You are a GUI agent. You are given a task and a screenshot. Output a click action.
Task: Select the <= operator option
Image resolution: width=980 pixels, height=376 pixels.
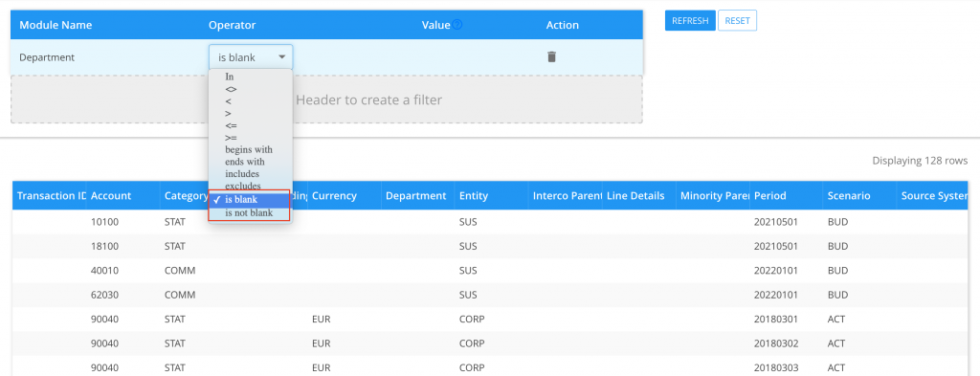click(x=232, y=125)
